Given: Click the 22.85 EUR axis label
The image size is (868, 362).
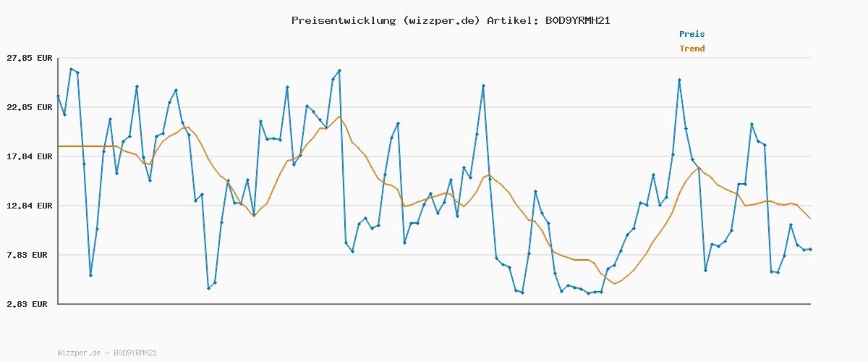Looking at the screenshot, I should (30, 107).
